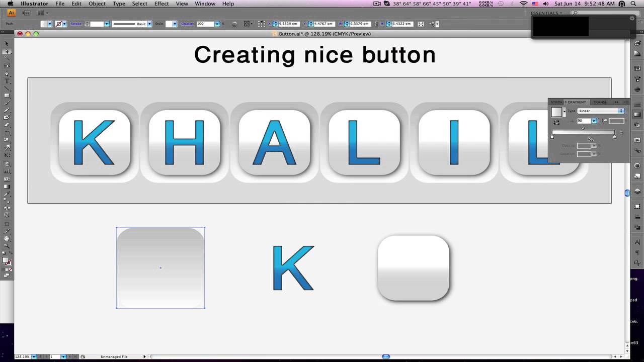Open the Effect menu
This screenshot has height=362, width=644.
pos(162,4)
